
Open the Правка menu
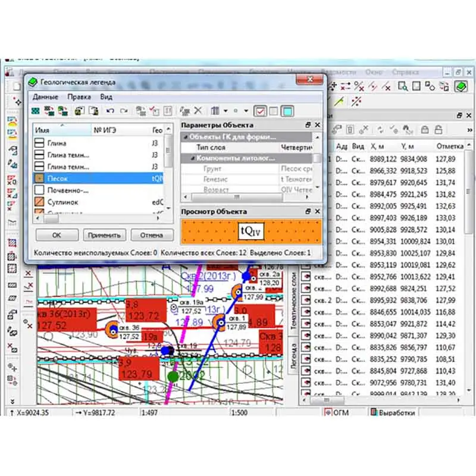[x=79, y=96]
